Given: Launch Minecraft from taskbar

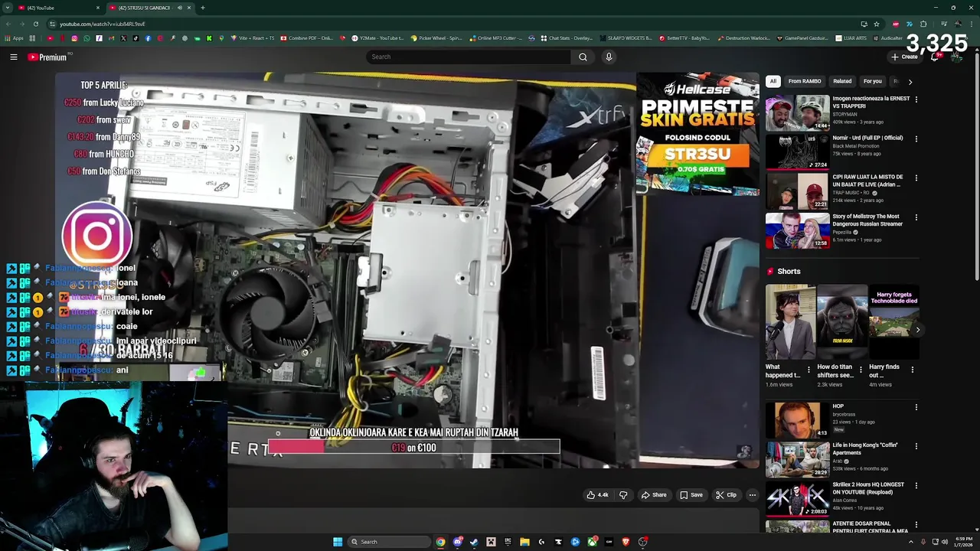Looking at the screenshot, I should 491,542.
